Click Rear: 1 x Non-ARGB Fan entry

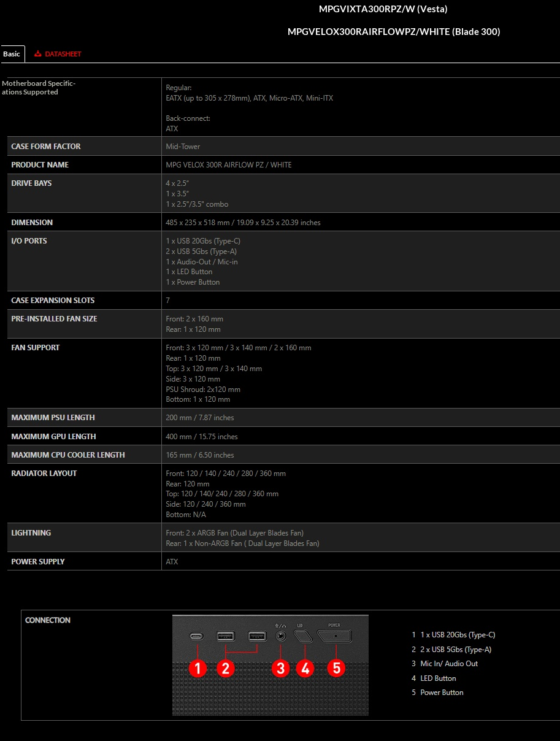coord(242,543)
